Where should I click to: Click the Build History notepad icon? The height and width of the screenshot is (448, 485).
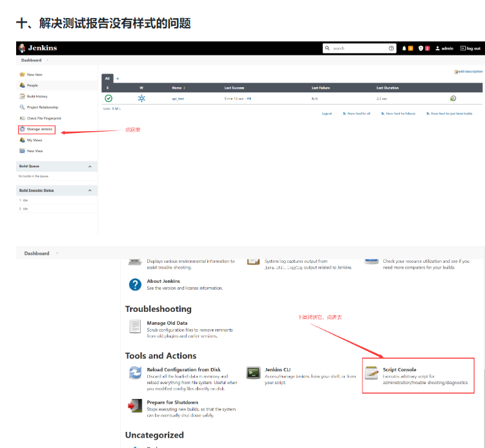tap(22, 96)
